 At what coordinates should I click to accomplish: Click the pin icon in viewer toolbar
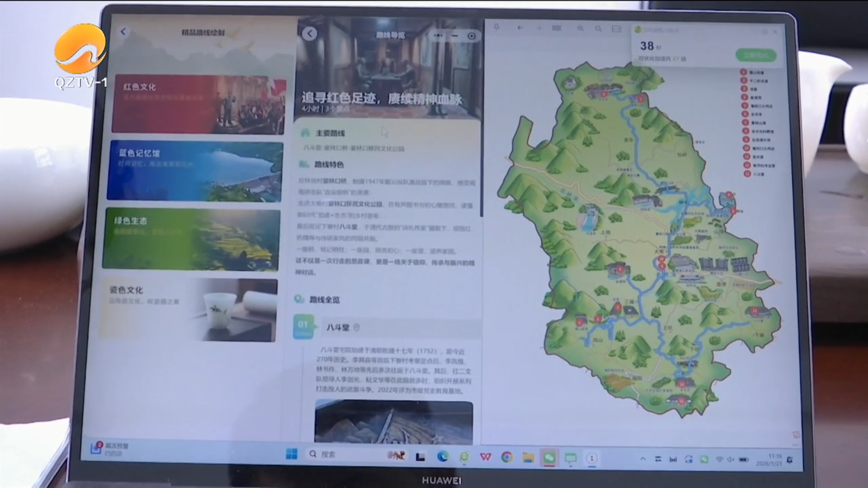(496, 28)
